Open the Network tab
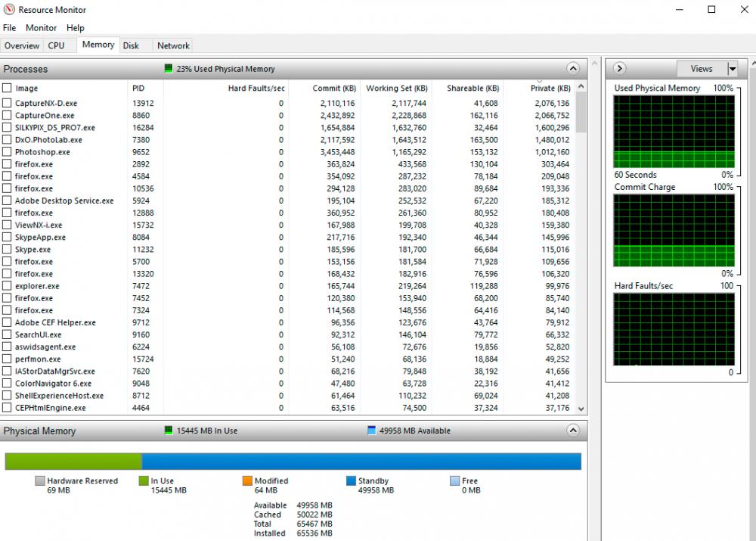The image size is (756, 541). tap(173, 46)
